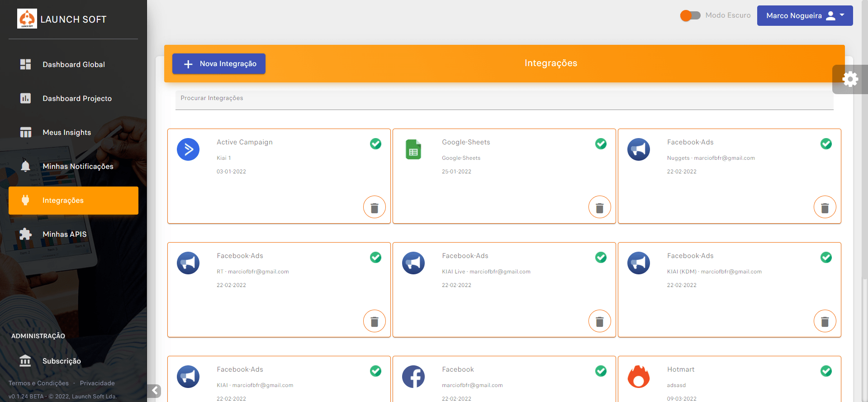The height and width of the screenshot is (402, 868).
Task: Open the settings gear panel
Action: point(850,79)
